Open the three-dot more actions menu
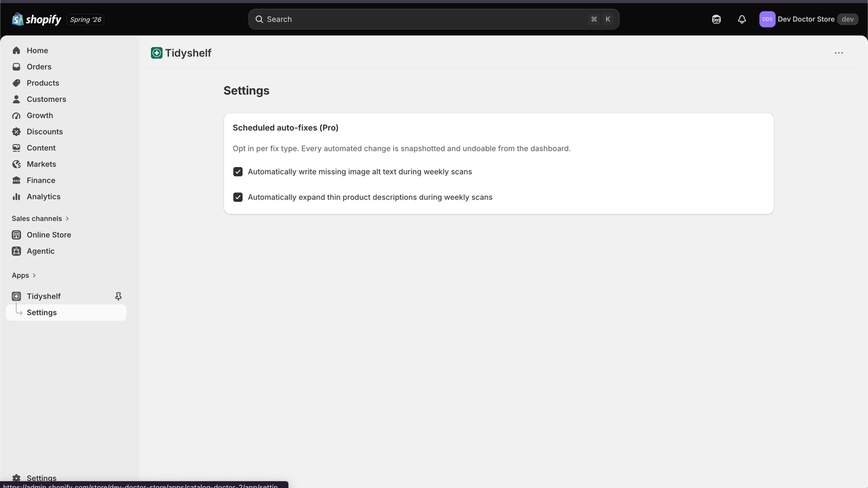The image size is (868, 488). [x=839, y=53]
